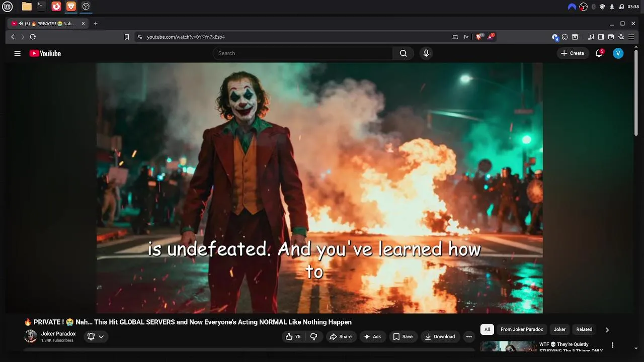Open the Create menu
Viewport: 644px width, 362px height.
tap(573, 53)
